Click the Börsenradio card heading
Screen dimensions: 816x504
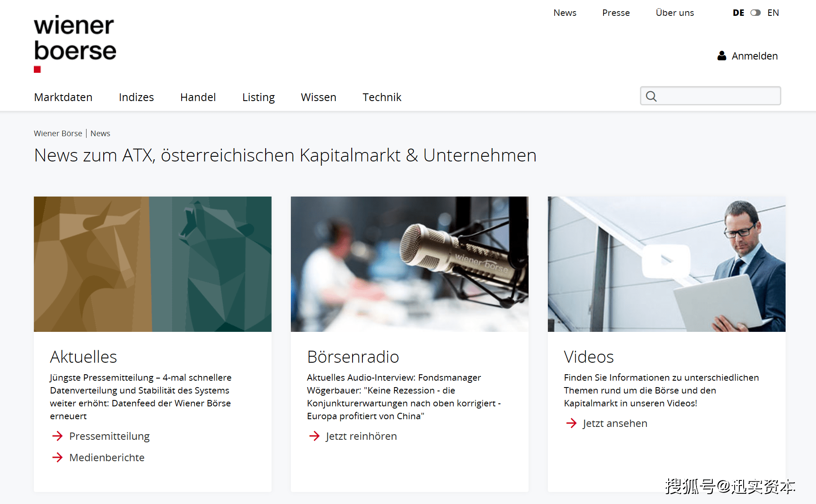(x=353, y=357)
